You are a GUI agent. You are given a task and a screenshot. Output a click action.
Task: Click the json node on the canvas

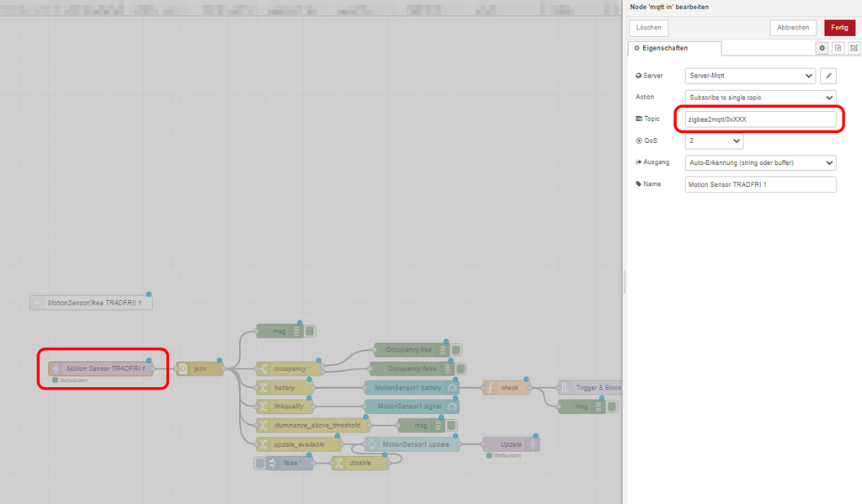coord(199,369)
